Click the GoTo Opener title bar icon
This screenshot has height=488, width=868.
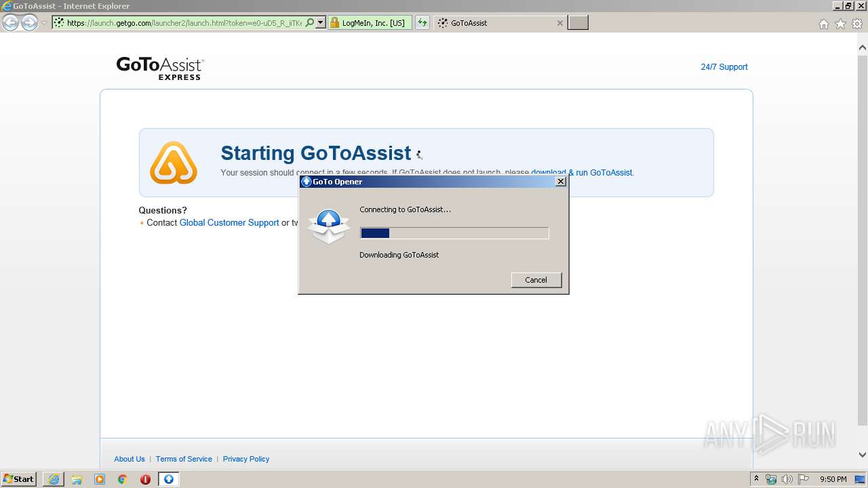click(306, 182)
